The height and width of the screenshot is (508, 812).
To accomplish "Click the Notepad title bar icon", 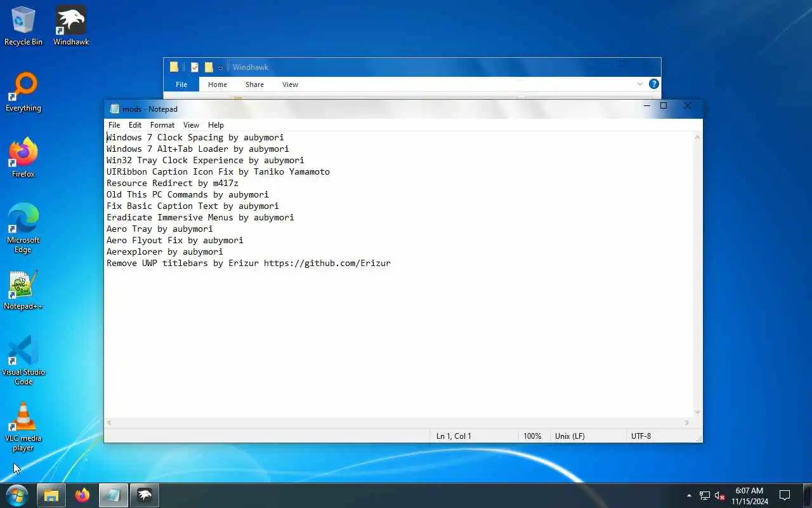I will tap(114, 109).
